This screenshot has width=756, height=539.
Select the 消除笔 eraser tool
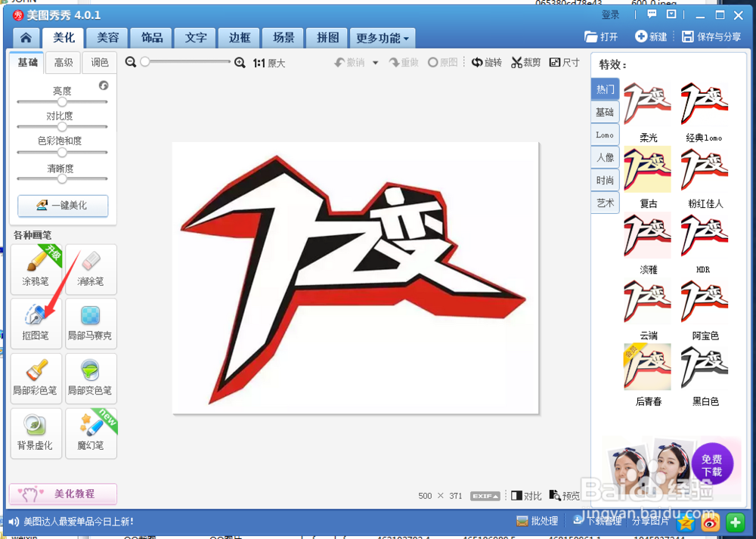point(91,269)
